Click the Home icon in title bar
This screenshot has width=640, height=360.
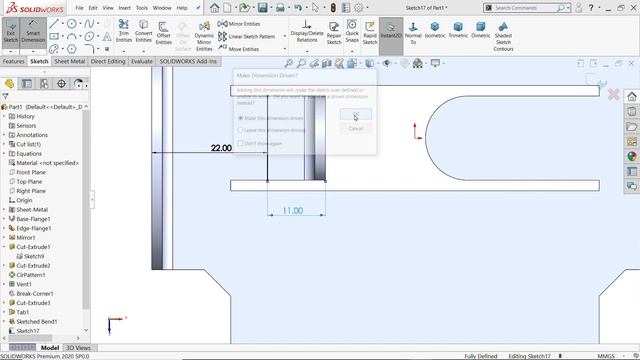[214, 7]
